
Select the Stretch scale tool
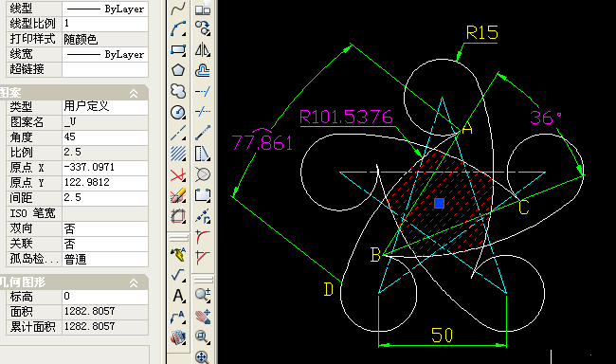(203, 154)
